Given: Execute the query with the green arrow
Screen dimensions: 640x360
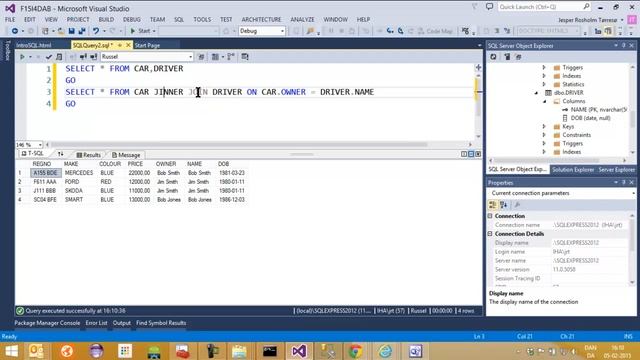Looking at the screenshot, I should [22, 57].
